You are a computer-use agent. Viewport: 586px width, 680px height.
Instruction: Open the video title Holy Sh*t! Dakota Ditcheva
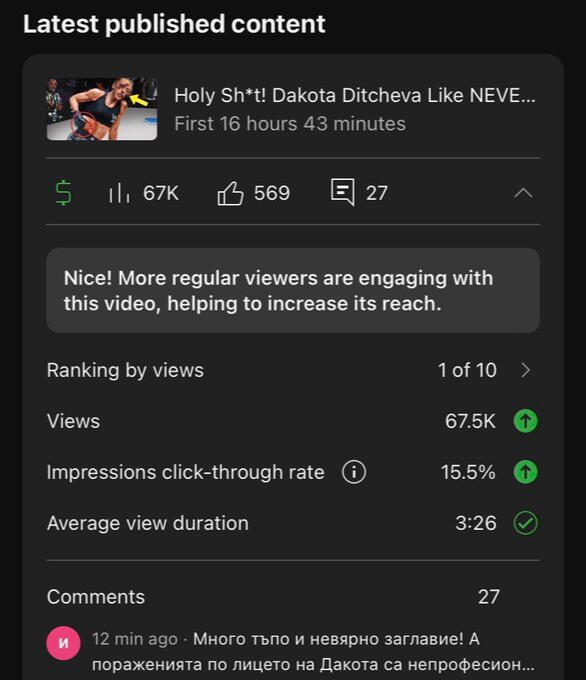click(355, 95)
